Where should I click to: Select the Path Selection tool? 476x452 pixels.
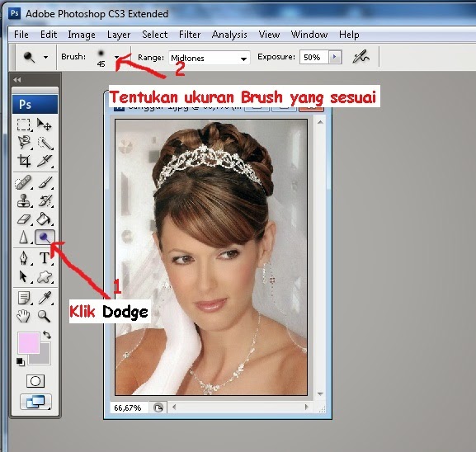(23, 276)
